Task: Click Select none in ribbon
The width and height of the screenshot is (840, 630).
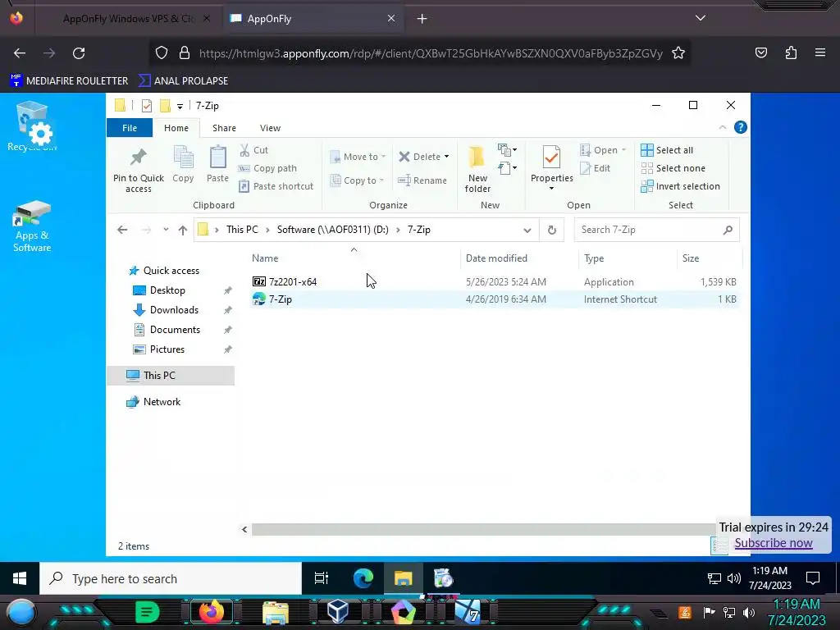Action: click(673, 168)
